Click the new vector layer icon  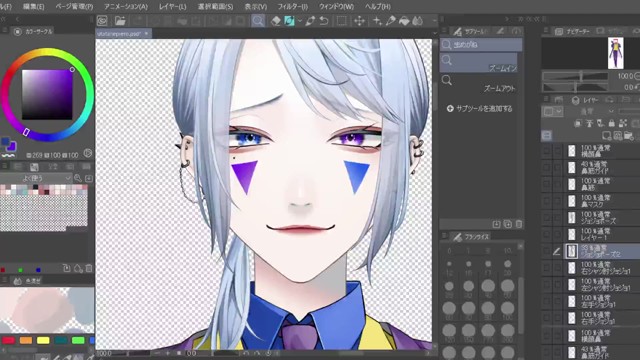point(617,136)
